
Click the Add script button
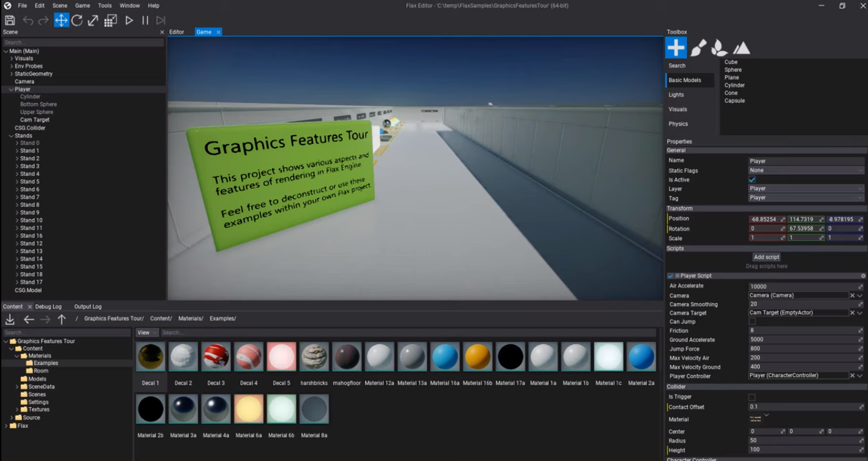click(x=766, y=257)
